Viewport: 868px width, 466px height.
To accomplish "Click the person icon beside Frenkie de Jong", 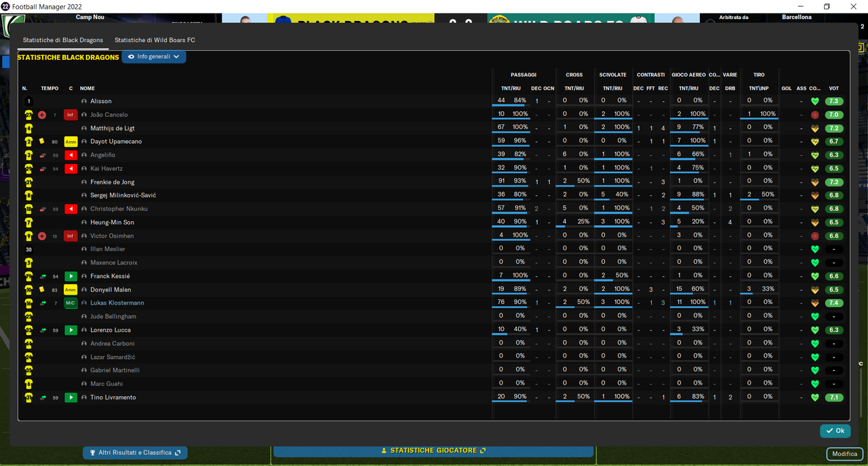I will 84,182.
